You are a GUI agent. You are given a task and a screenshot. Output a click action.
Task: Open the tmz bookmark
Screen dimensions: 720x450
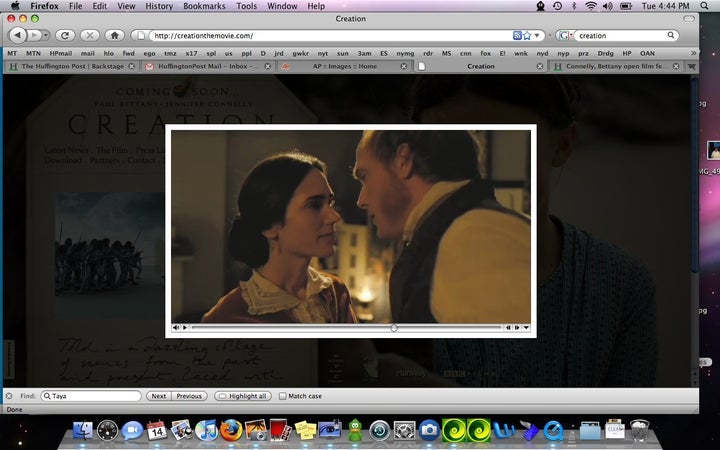(170, 53)
